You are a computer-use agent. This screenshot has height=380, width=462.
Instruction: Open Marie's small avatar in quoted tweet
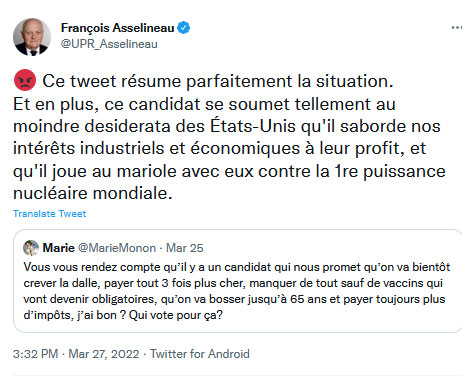tap(31, 248)
